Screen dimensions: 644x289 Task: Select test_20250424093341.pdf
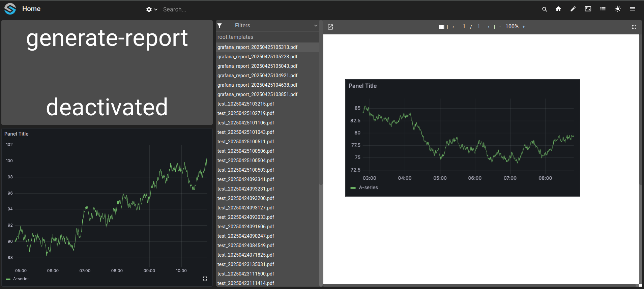pyautogui.click(x=268, y=179)
